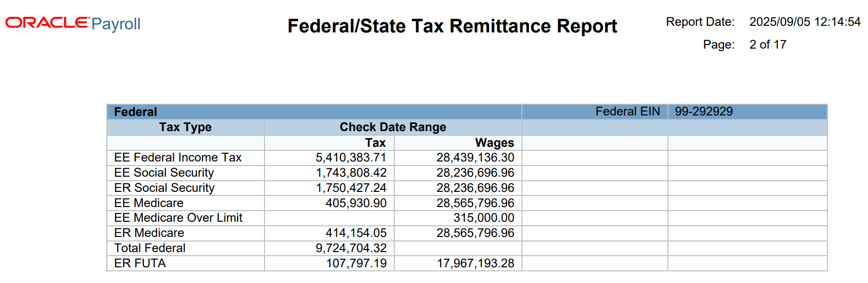Click the Check Date Range header
Image resolution: width=868 pixels, height=283 pixels.
393,127
